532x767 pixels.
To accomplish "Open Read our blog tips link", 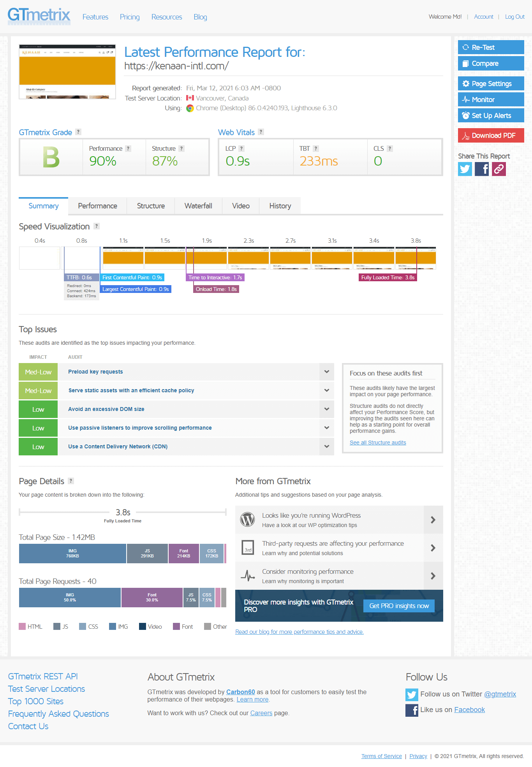I will [x=299, y=632].
